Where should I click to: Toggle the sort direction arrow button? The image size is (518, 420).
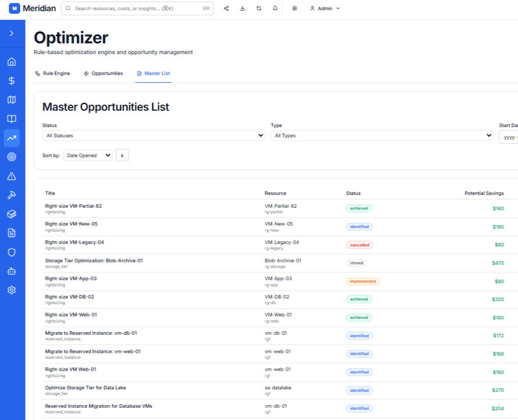pos(123,156)
